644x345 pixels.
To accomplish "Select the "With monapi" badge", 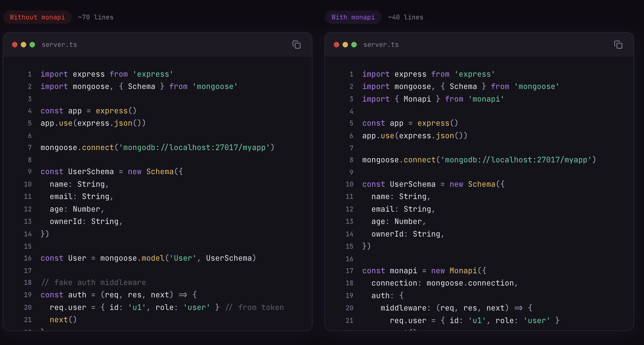I will 353,17.
